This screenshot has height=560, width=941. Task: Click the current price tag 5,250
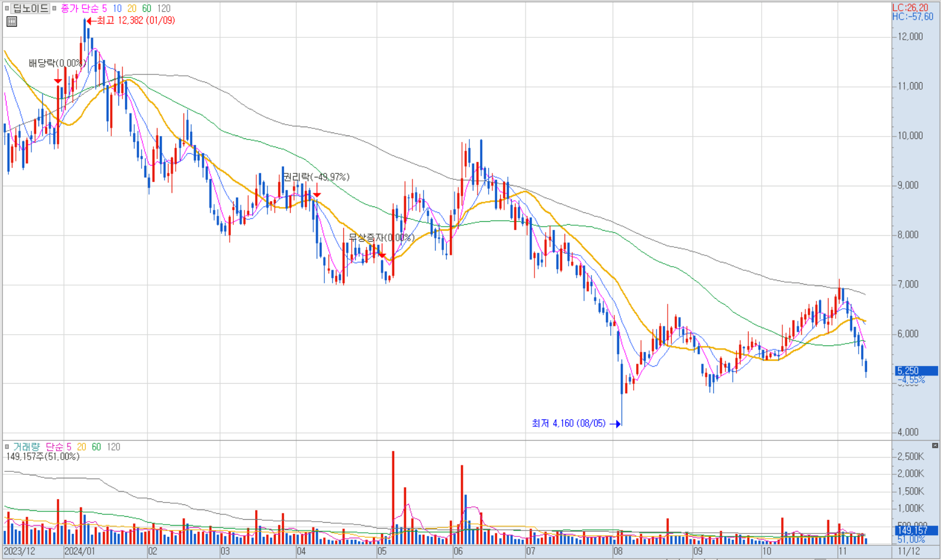tap(917, 371)
